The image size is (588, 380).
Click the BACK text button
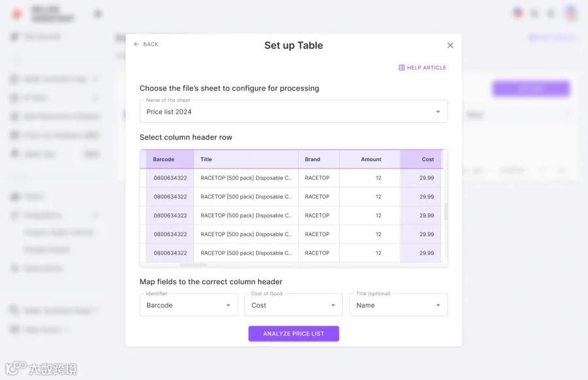tap(151, 44)
